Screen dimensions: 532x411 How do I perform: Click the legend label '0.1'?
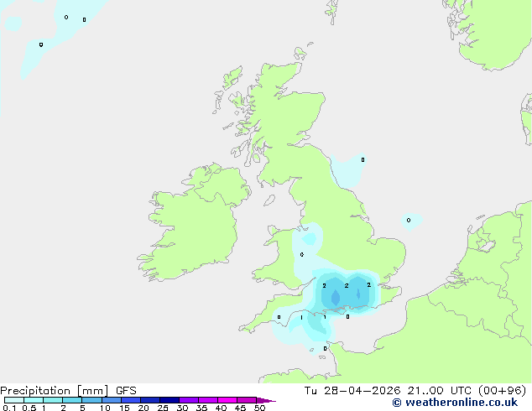tap(9, 408)
